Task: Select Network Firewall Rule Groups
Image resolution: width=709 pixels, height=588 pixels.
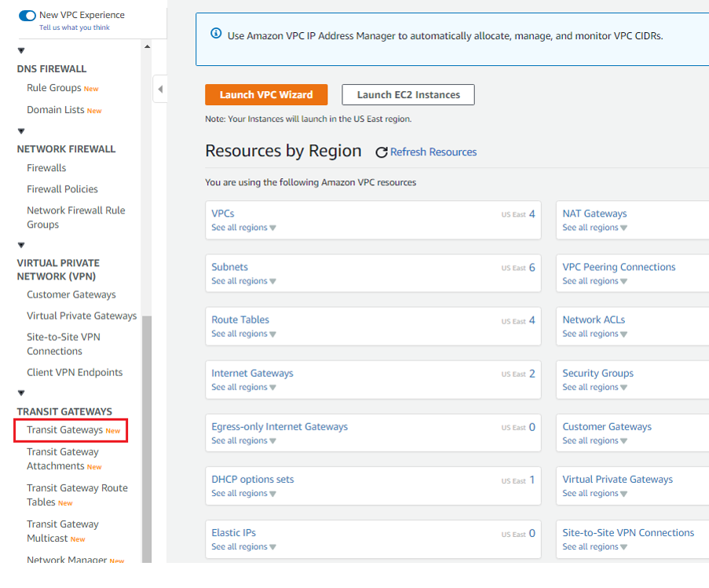Action: 76,217
